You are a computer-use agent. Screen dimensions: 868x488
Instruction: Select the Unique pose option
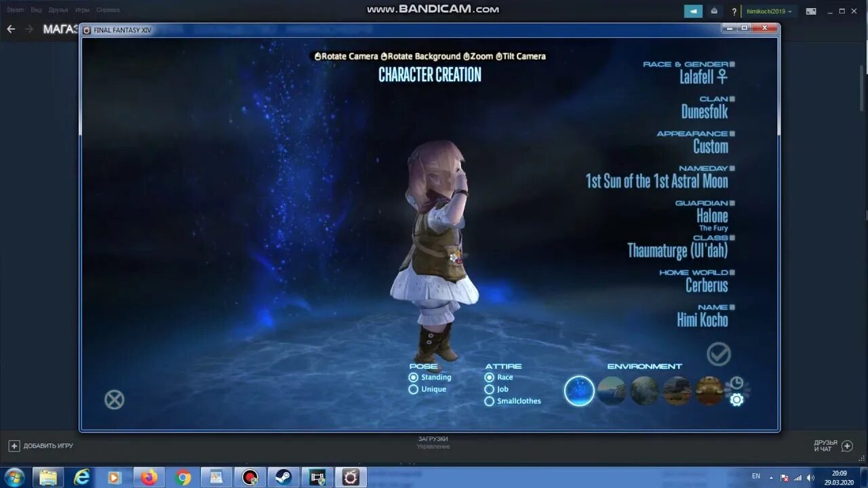[x=427, y=389]
